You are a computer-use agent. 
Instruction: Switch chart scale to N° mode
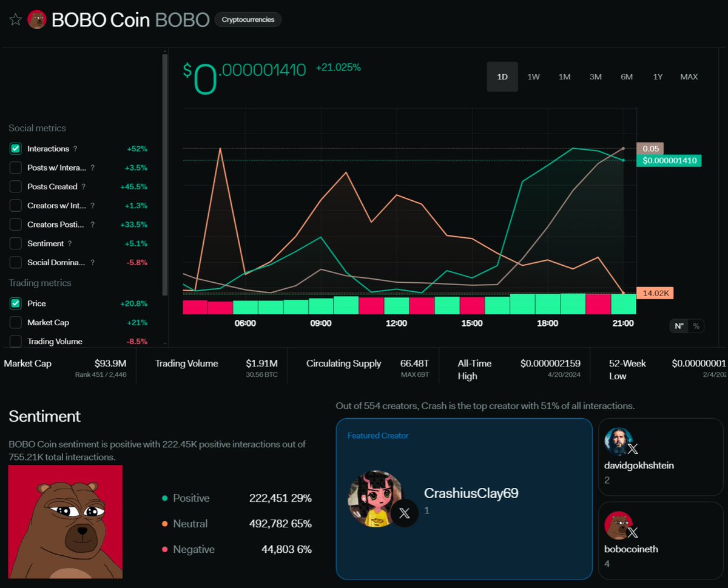(679, 326)
